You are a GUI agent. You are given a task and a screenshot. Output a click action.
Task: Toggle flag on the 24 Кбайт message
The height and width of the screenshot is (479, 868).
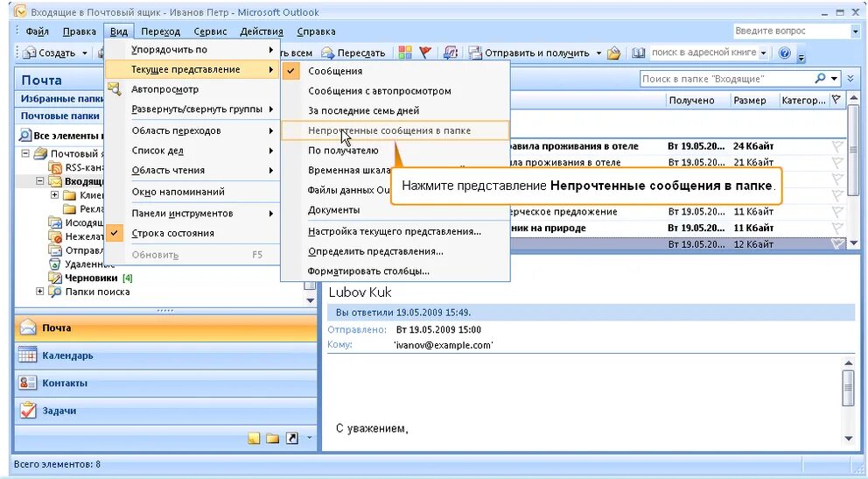837,145
